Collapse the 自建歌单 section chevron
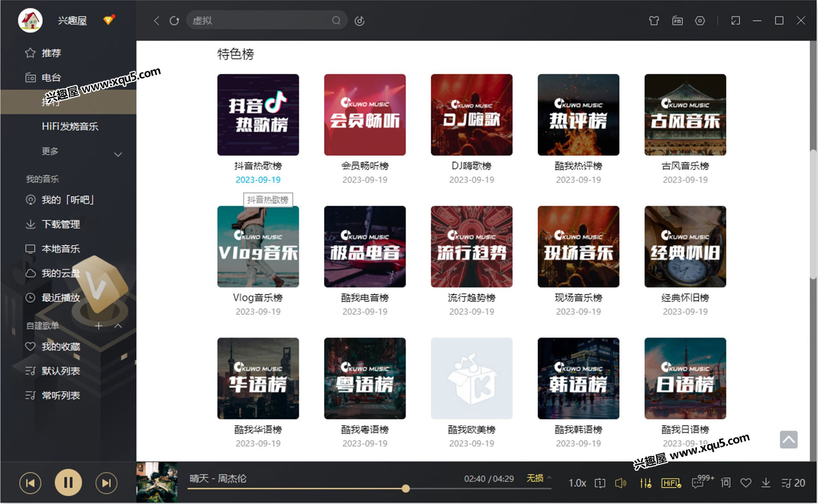The width and height of the screenshot is (818, 504). click(x=118, y=326)
